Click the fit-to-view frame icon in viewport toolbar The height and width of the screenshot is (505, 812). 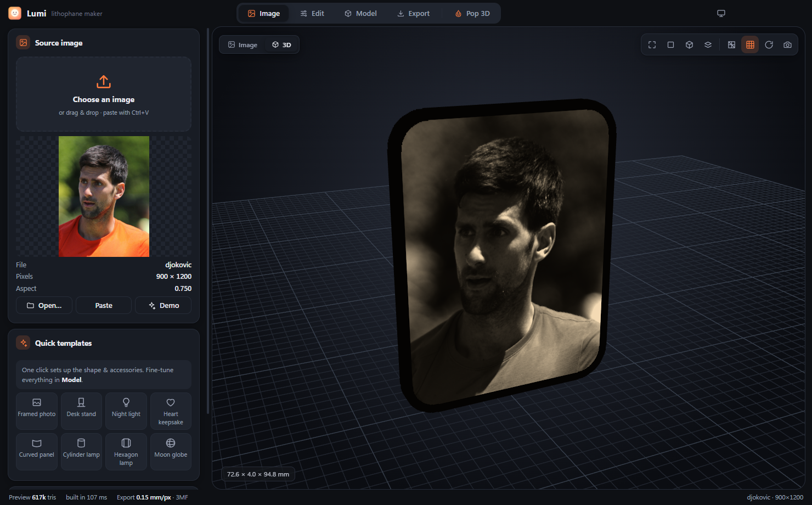tap(652, 45)
